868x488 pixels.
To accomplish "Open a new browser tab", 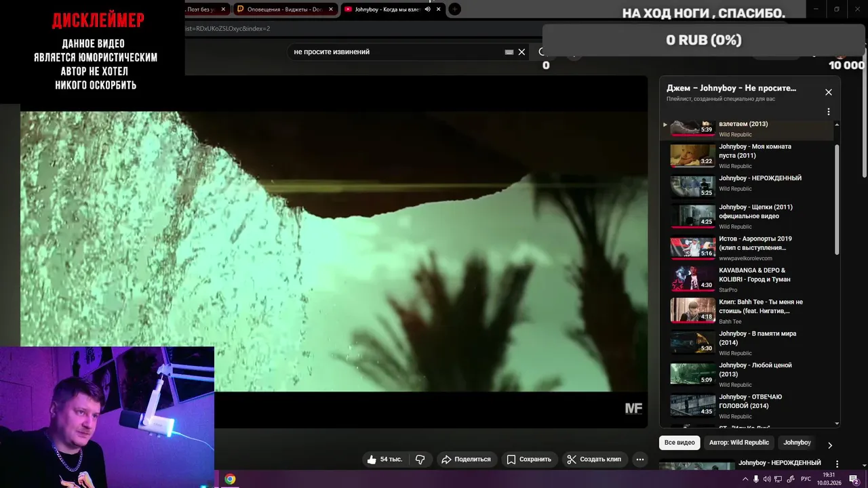I will [x=455, y=9].
